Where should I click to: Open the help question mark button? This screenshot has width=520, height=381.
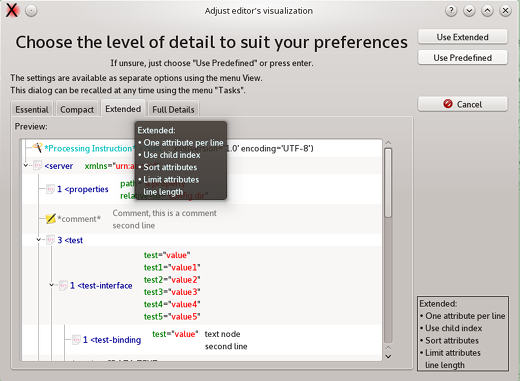coord(451,11)
